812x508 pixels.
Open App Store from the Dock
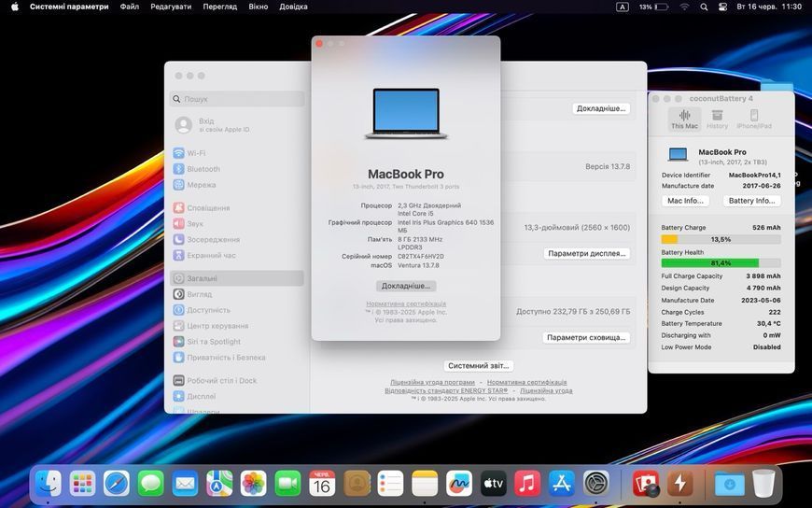click(561, 484)
